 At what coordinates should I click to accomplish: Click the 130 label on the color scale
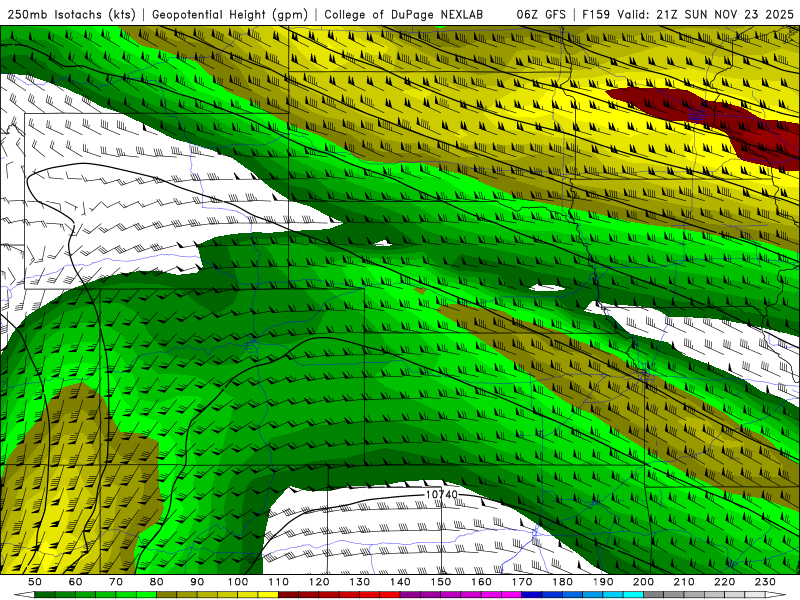360,582
